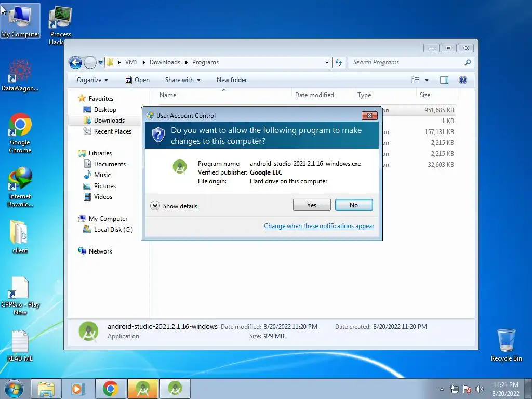Select Downloads in the address breadcrumb
532x399 pixels.
click(165, 62)
